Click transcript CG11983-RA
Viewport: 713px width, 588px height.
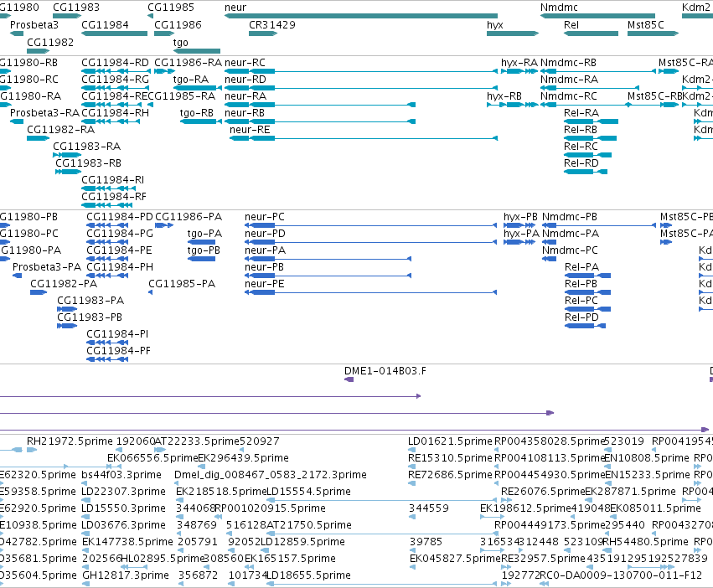[x=86, y=147]
